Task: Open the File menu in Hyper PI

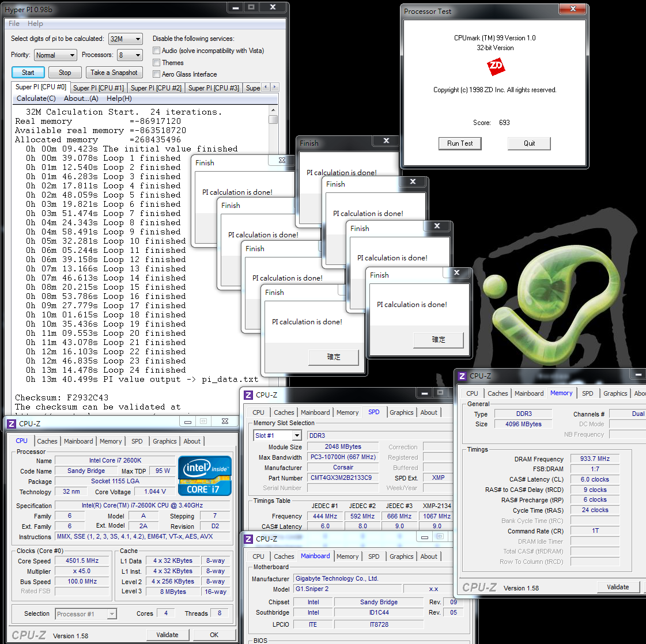Action: 14,24
